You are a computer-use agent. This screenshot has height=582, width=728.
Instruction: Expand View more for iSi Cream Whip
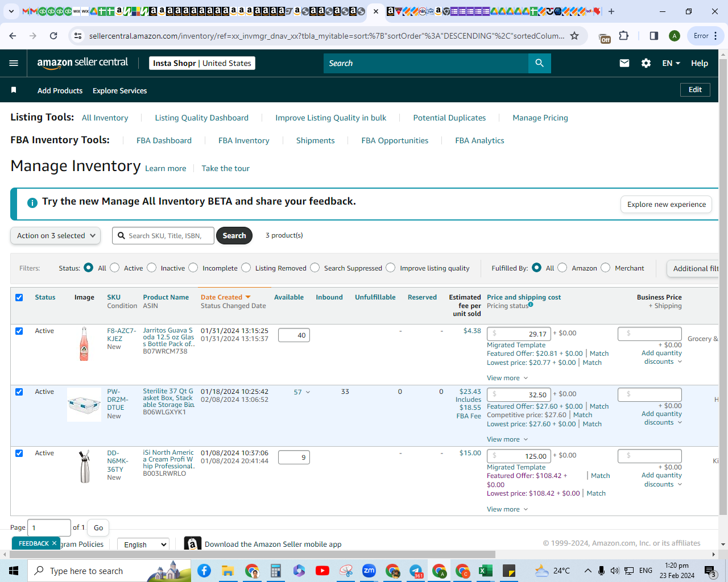(507, 509)
